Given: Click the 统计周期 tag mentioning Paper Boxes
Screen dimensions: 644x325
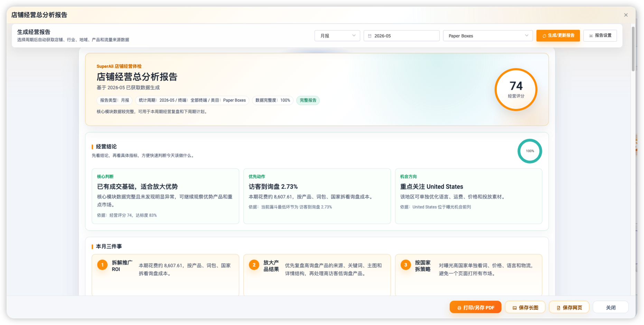Looking at the screenshot, I should click(192, 100).
